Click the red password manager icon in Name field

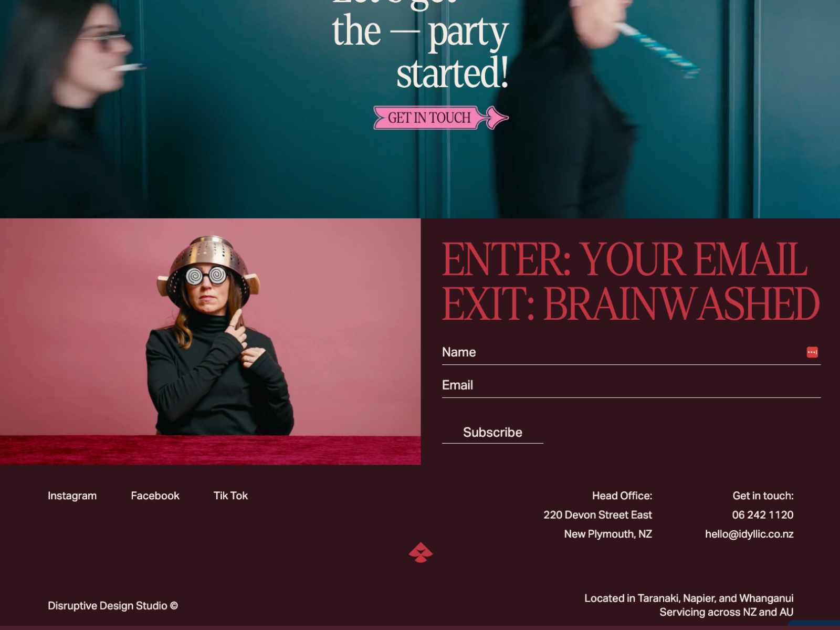(812, 352)
